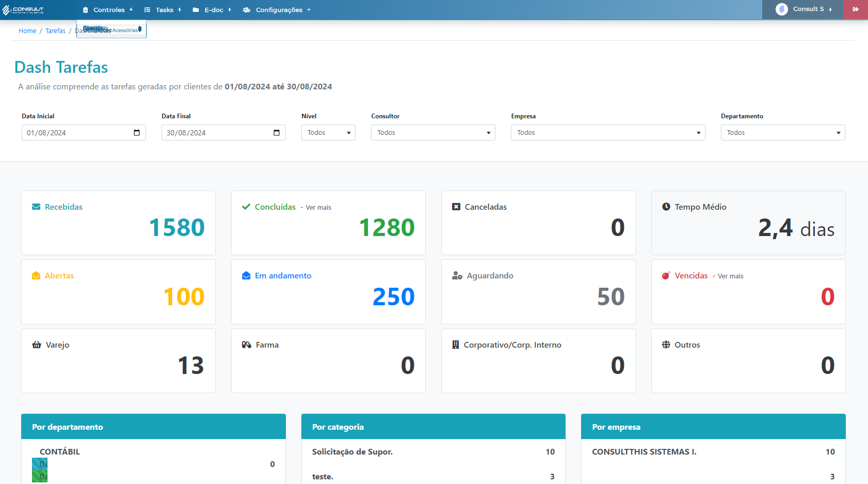Click the Consult logo in header
The image size is (868, 484).
23,10
